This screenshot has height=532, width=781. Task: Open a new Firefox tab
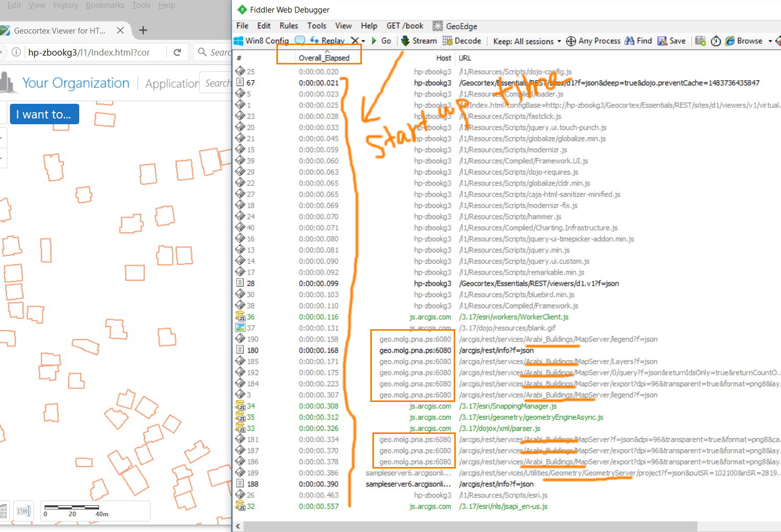coord(143,30)
